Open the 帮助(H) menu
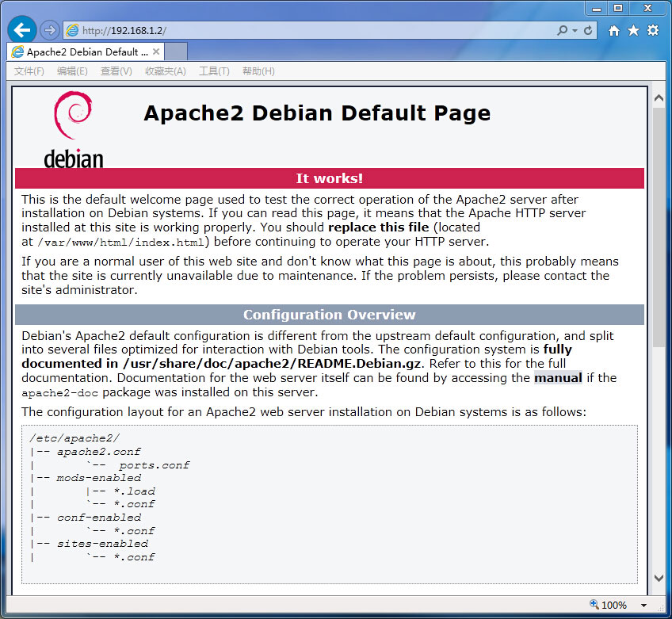 (x=258, y=71)
